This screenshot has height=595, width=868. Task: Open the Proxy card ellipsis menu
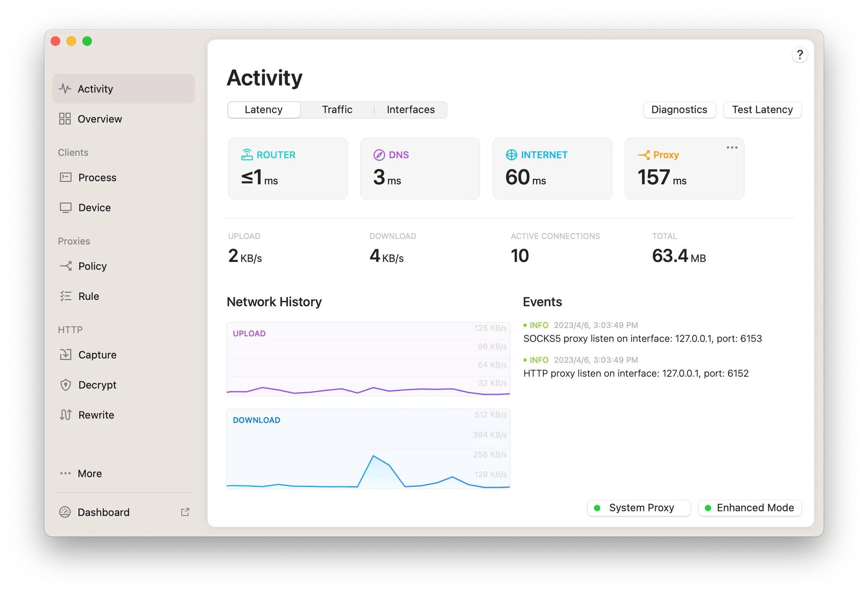732,148
